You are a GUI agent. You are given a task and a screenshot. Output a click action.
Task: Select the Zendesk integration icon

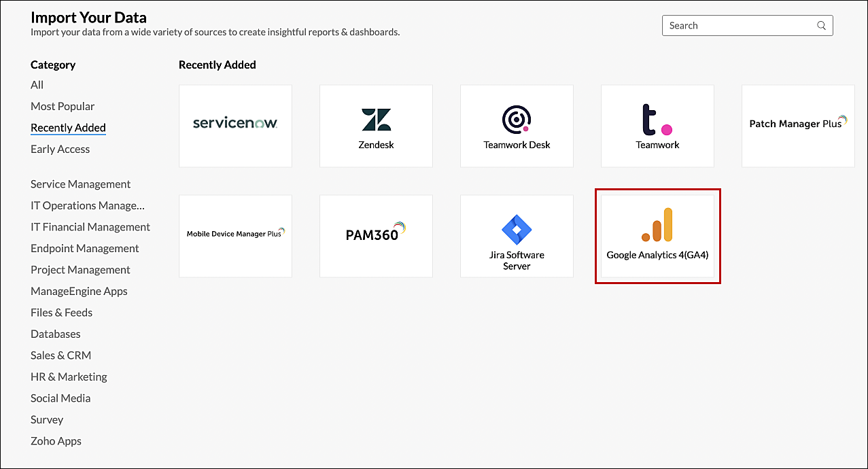click(376, 126)
